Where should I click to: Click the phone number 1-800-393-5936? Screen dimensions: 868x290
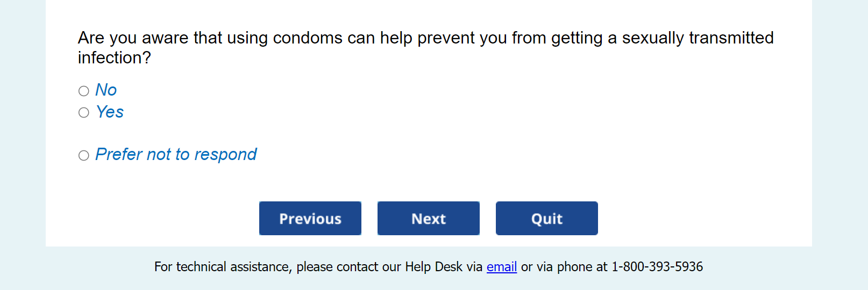click(x=657, y=267)
